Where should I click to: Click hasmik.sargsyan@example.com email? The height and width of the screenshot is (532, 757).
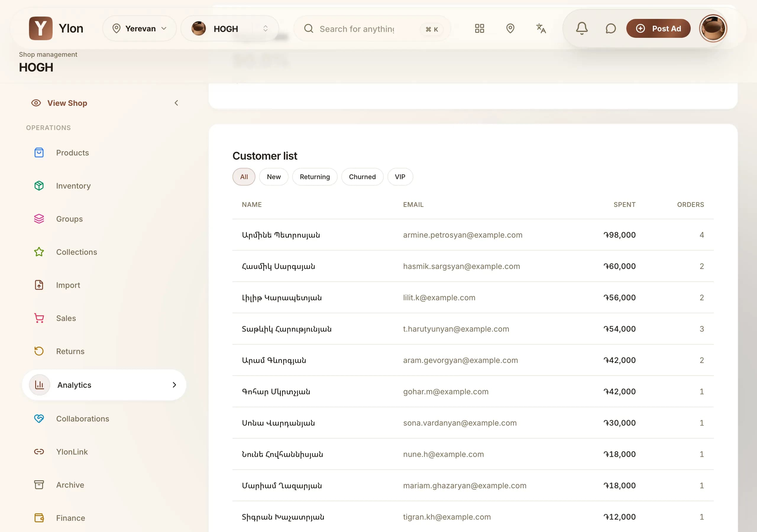(461, 266)
